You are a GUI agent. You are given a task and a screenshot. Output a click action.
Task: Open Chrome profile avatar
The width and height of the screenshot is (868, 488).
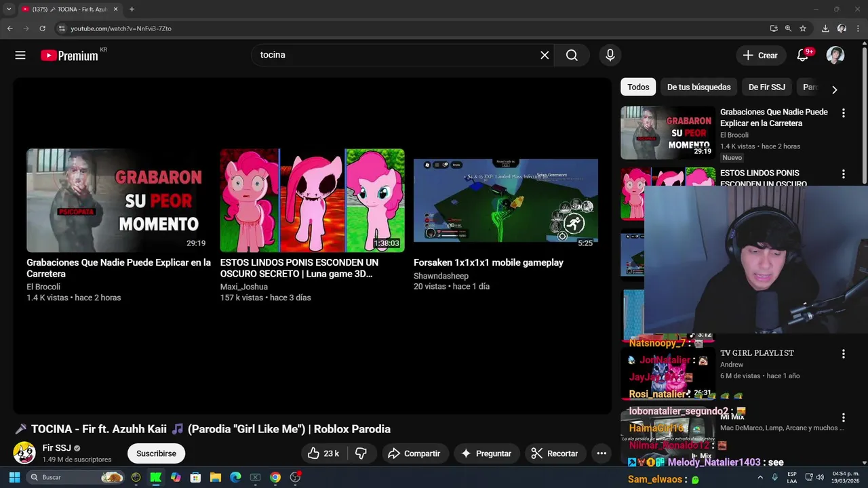[x=842, y=28]
